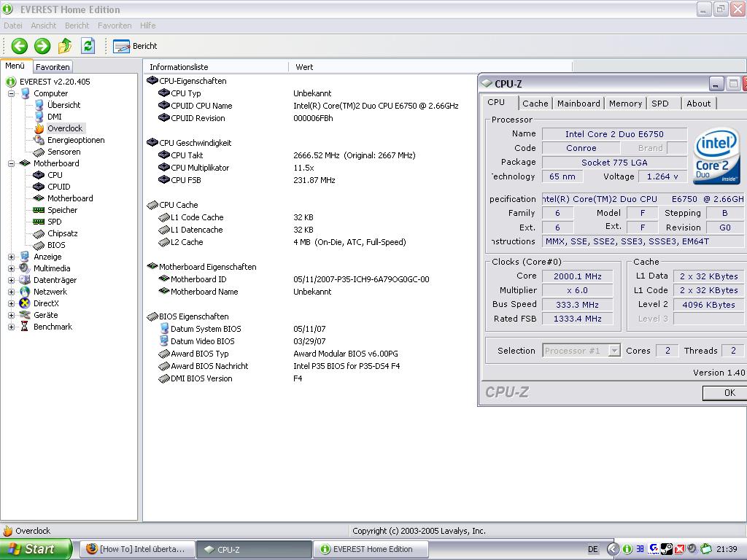Open the Bericht menu in menu bar
Viewport: 747px width, 560px height.
click(77, 26)
